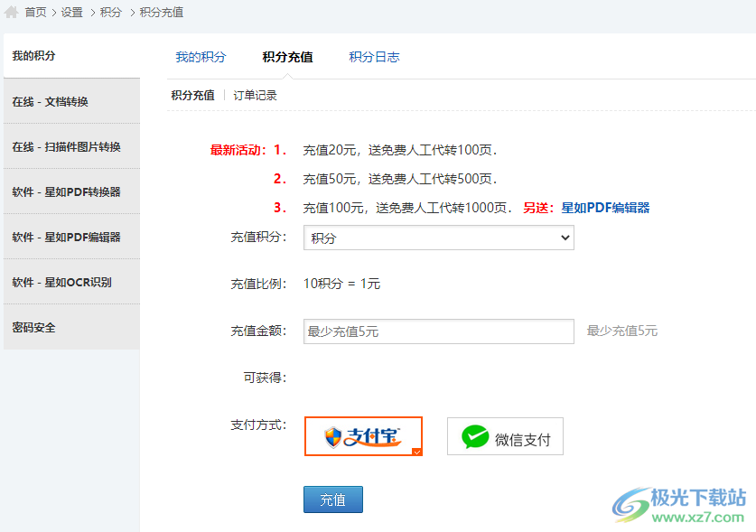Click the 另送 red label

click(x=539, y=208)
